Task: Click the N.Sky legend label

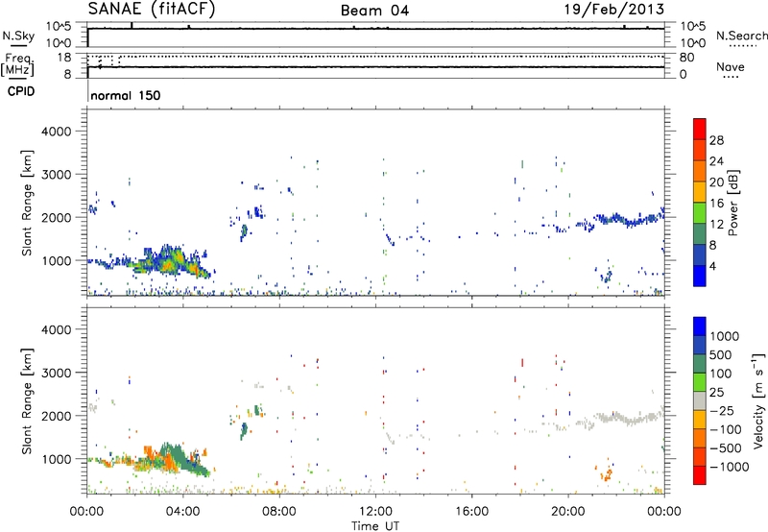Action: click(18, 36)
